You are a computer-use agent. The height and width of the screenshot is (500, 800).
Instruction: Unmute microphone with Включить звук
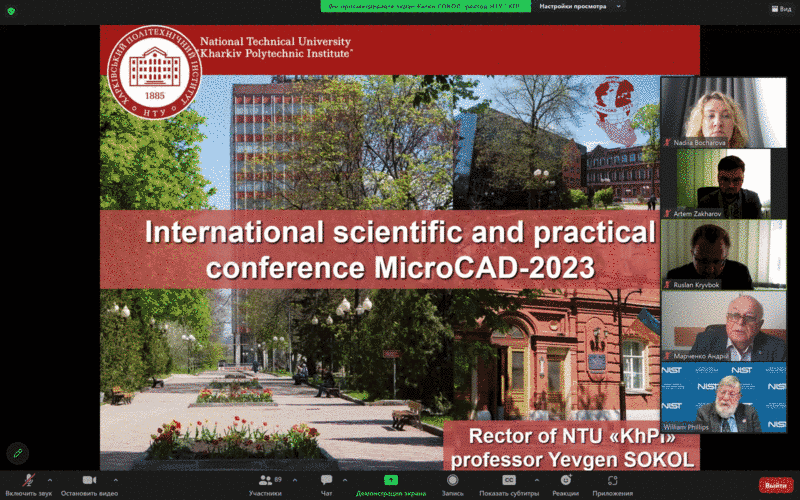tap(29, 481)
